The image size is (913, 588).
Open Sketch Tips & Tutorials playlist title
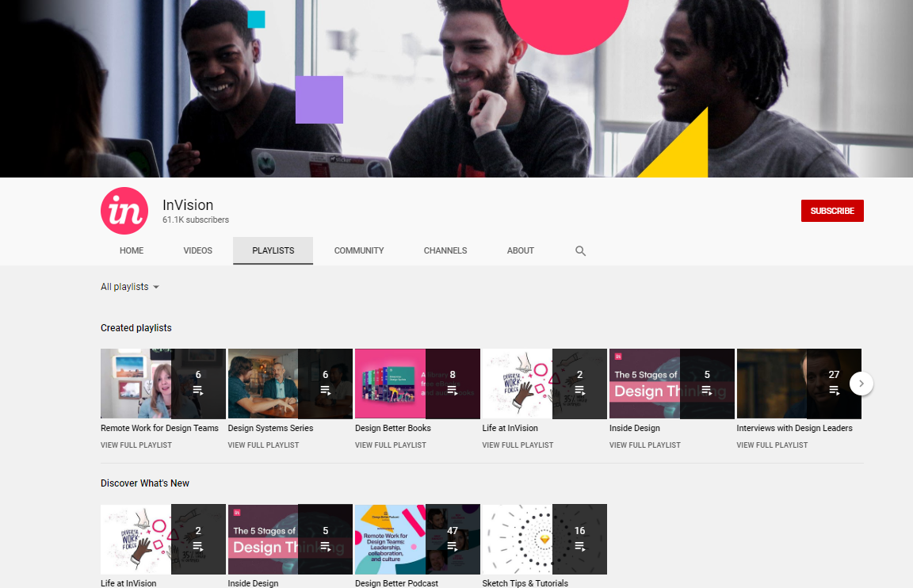tap(525, 582)
